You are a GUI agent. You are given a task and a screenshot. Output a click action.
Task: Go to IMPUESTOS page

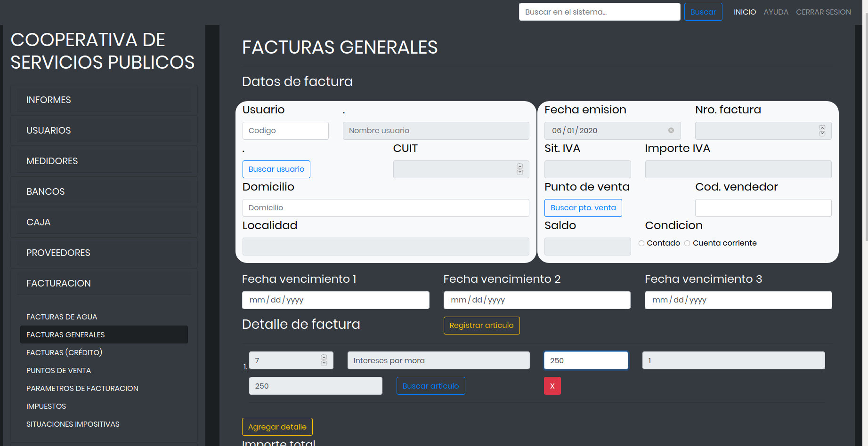point(104,406)
